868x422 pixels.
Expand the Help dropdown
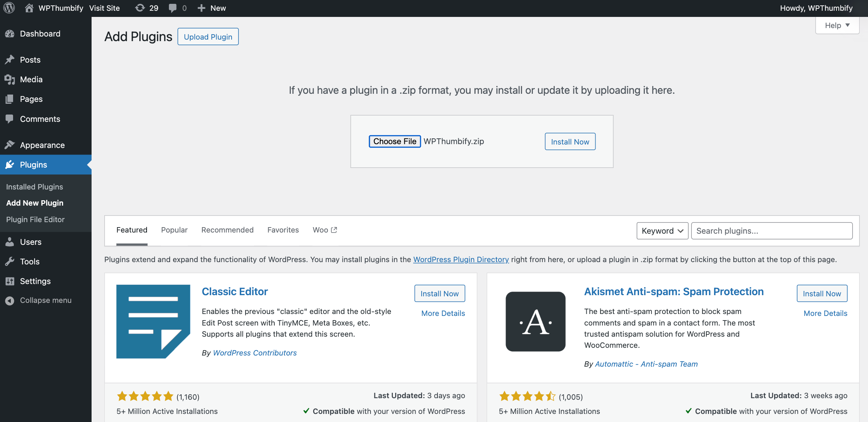pyautogui.click(x=837, y=25)
